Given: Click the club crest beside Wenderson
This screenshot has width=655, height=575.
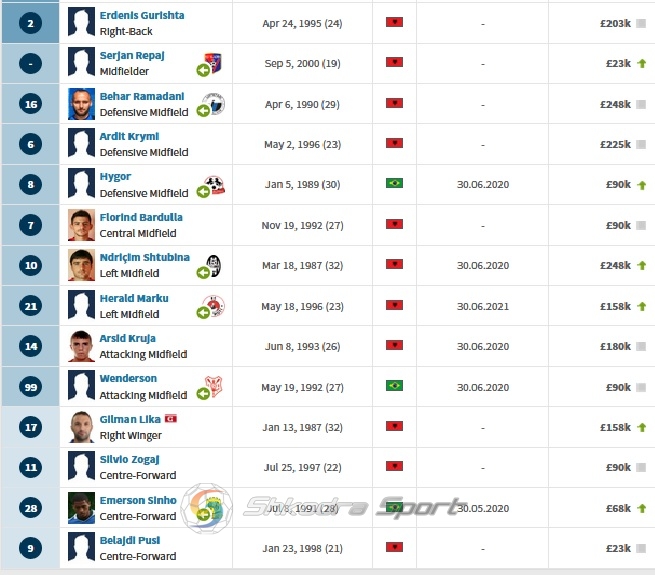Looking at the screenshot, I should pyautogui.click(x=214, y=387).
